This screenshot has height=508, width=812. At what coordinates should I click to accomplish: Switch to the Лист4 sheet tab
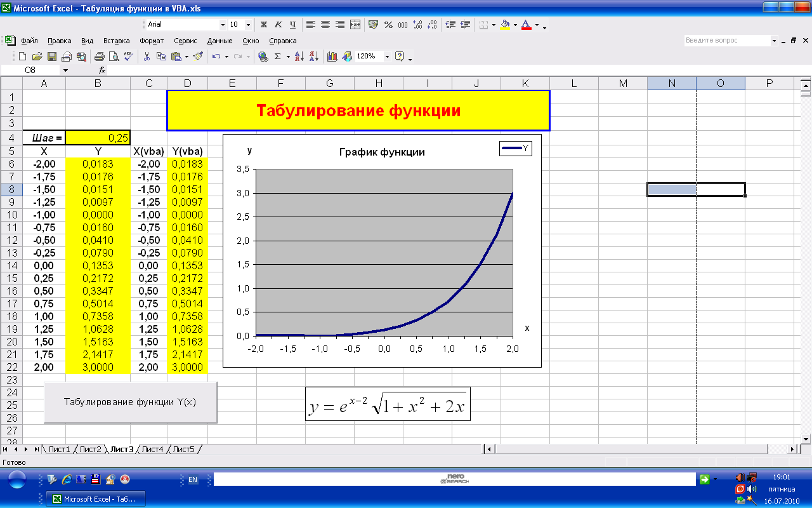[152, 450]
